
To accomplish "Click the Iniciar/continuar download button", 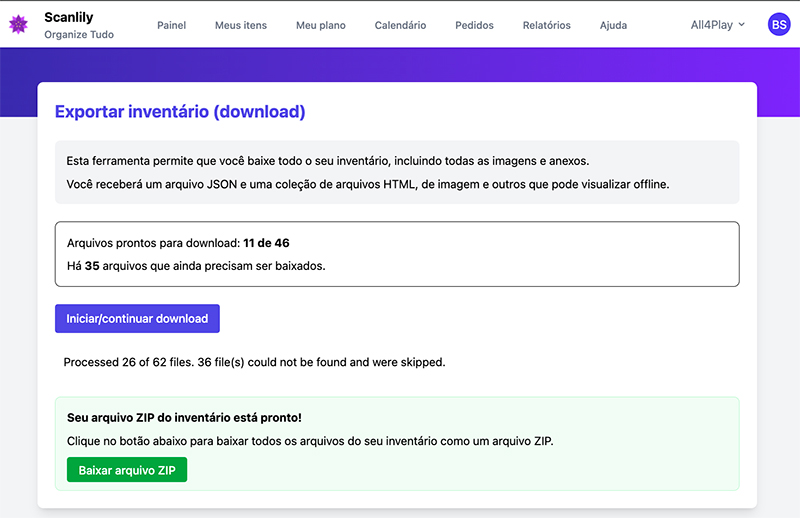I will 137,318.
